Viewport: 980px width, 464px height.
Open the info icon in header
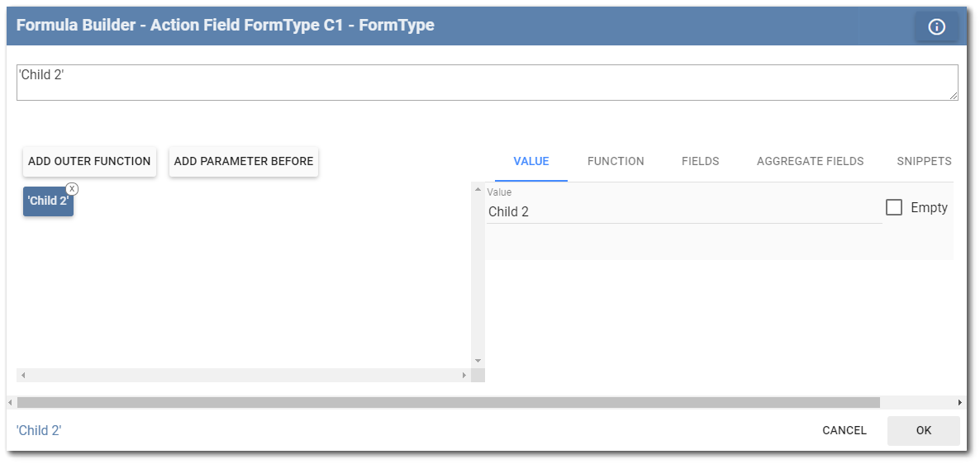(936, 27)
